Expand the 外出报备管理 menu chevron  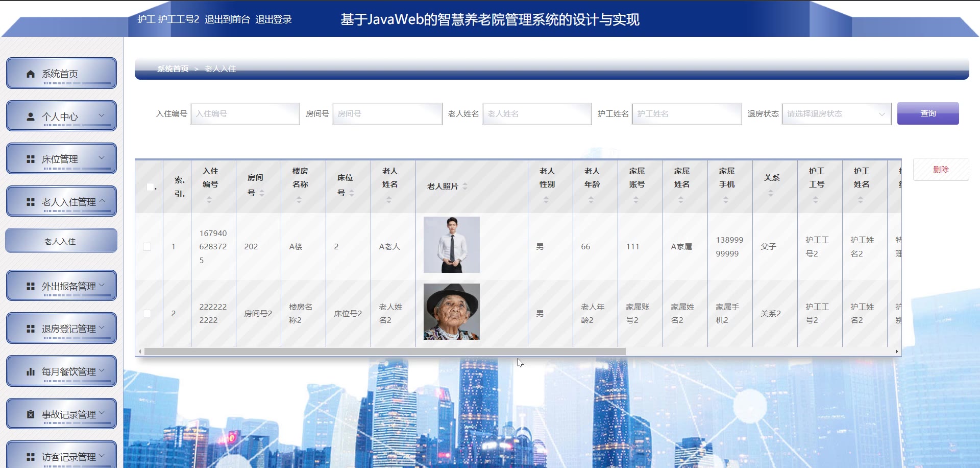(102, 285)
